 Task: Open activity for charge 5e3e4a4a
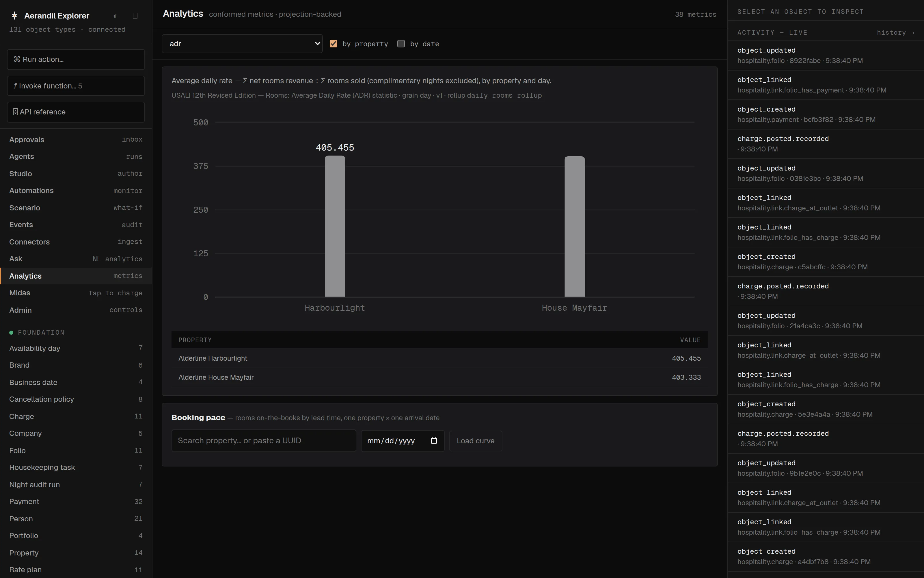pos(826,409)
